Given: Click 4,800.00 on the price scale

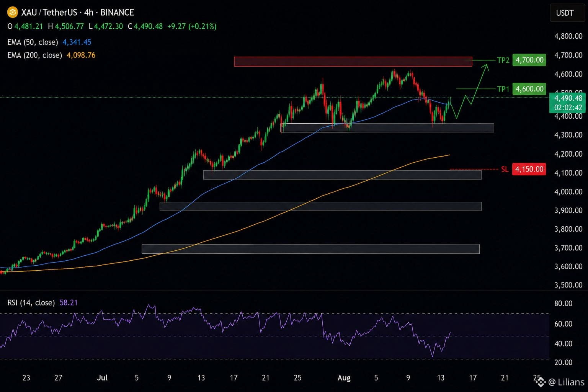Looking at the screenshot, I should pyautogui.click(x=568, y=36).
